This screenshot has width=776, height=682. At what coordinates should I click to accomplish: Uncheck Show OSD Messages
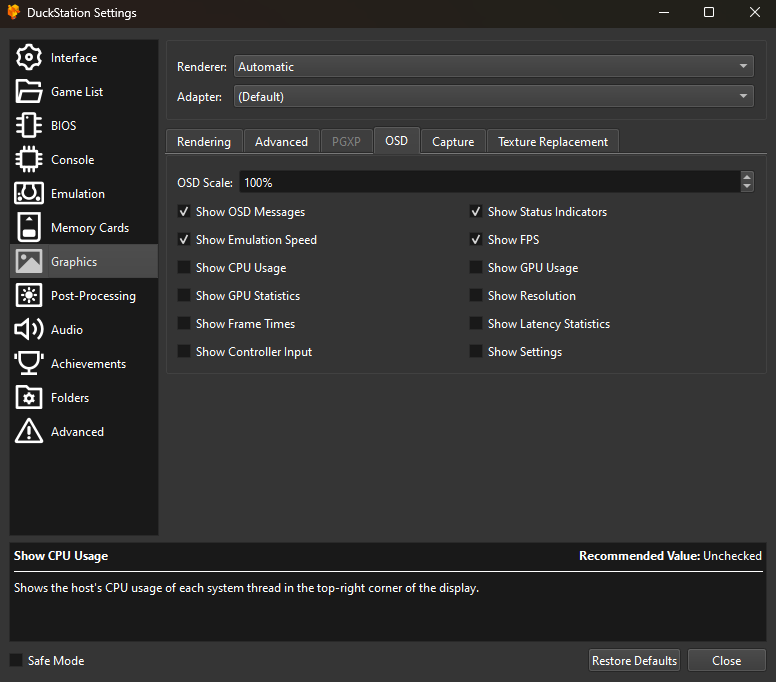[184, 212]
